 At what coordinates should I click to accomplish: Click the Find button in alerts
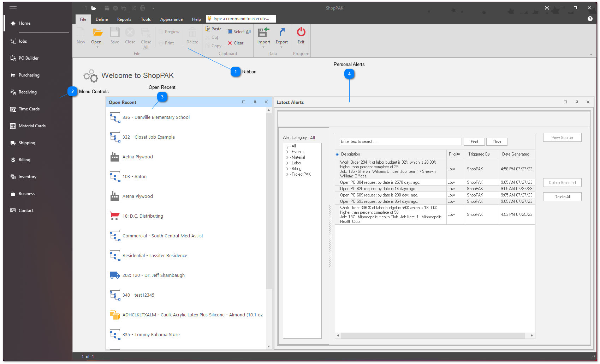pos(474,142)
